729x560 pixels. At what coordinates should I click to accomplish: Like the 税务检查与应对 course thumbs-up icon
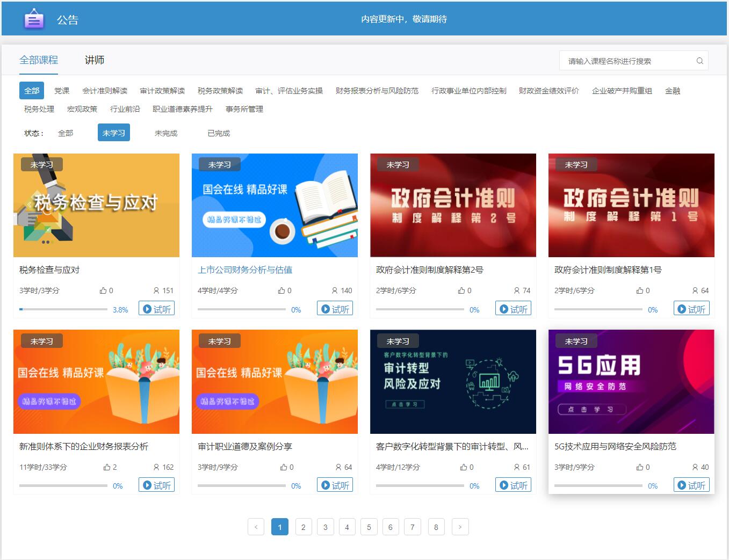[103, 290]
